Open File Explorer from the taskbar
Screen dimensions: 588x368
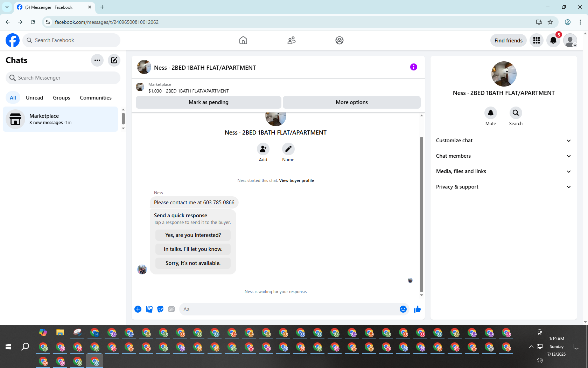point(60,332)
